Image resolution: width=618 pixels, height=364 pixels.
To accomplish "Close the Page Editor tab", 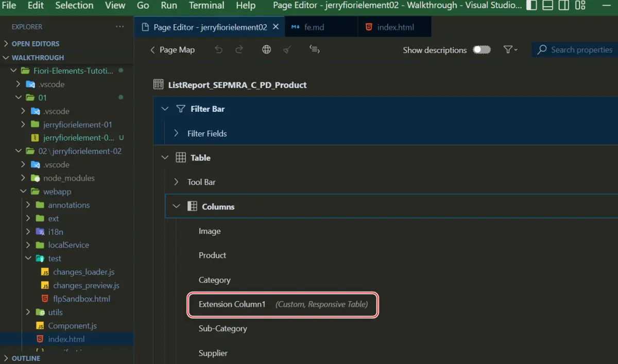I will [x=276, y=27].
